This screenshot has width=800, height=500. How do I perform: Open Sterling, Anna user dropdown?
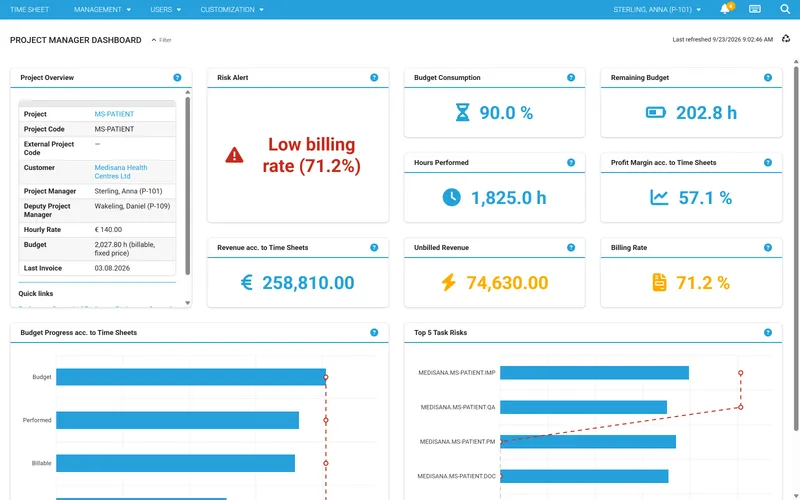(x=657, y=9)
